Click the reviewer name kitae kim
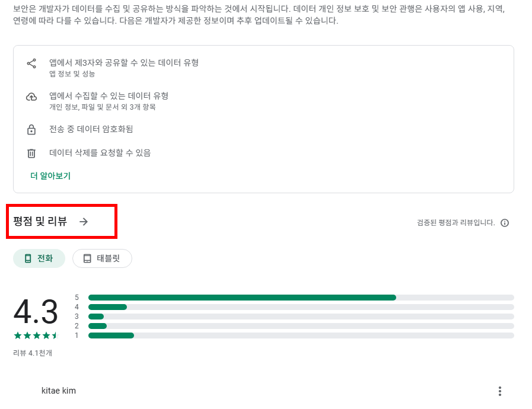532x409 pixels. click(x=59, y=391)
